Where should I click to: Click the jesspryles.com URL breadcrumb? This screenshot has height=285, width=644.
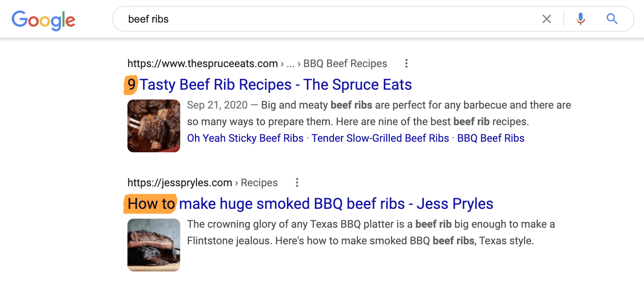[x=179, y=183]
